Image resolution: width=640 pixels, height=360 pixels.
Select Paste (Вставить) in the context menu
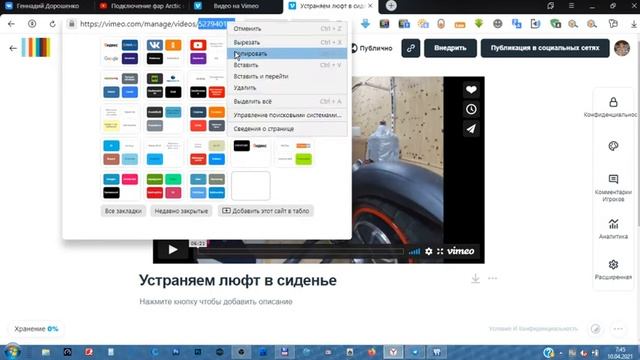pyautogui.click(x=287, y=65)
